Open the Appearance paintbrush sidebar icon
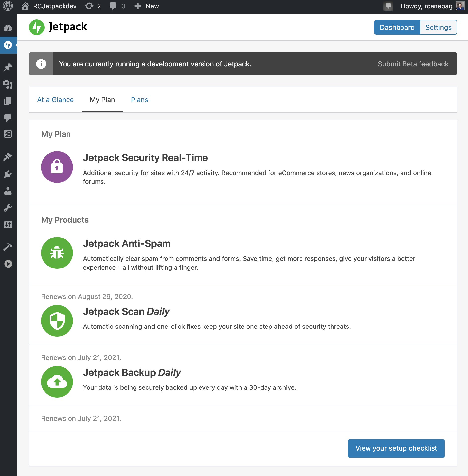This screenshot has width=468, height=476. pyautogui.click(x=8, y=157)
